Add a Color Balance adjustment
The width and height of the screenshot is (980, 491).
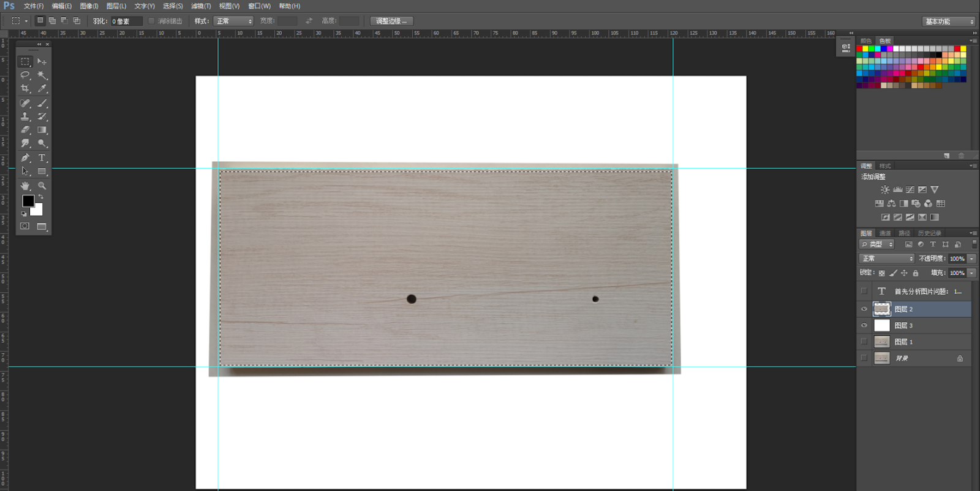coord(891,204)
